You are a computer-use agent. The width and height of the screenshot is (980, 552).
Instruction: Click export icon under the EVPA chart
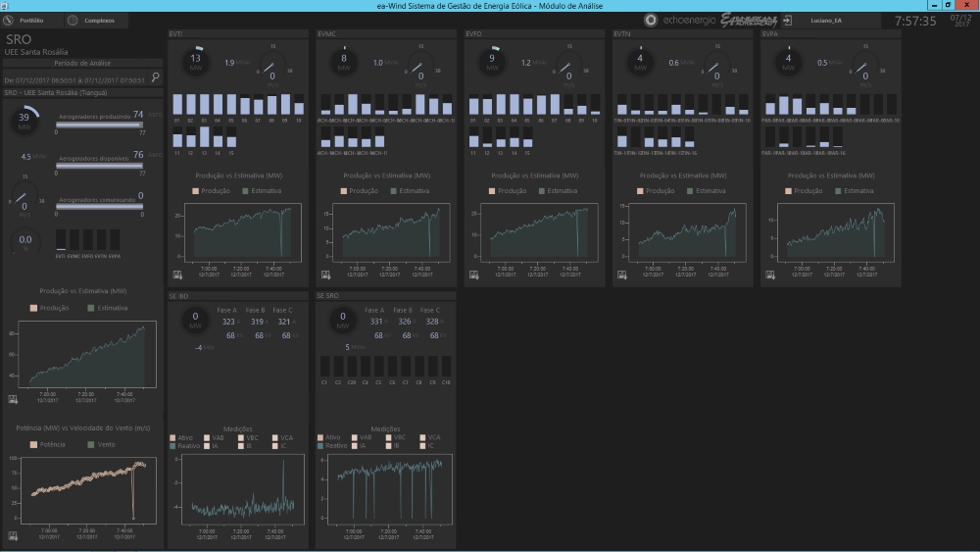click(x=770, y=275)
